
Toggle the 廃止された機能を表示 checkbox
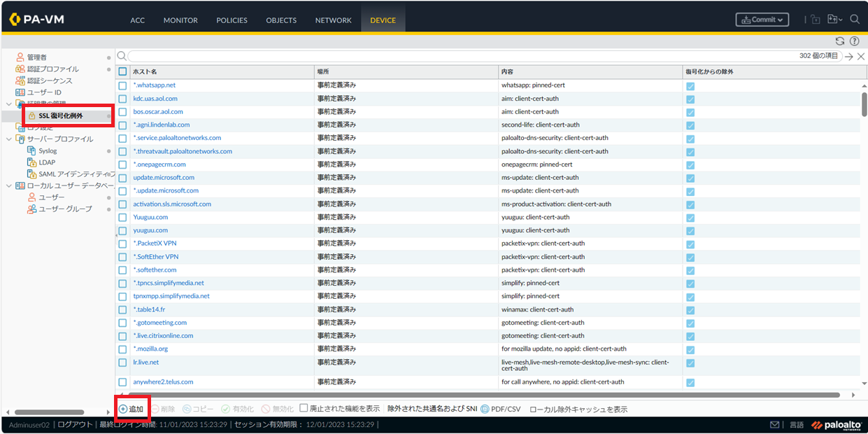[x=304, y=408]
